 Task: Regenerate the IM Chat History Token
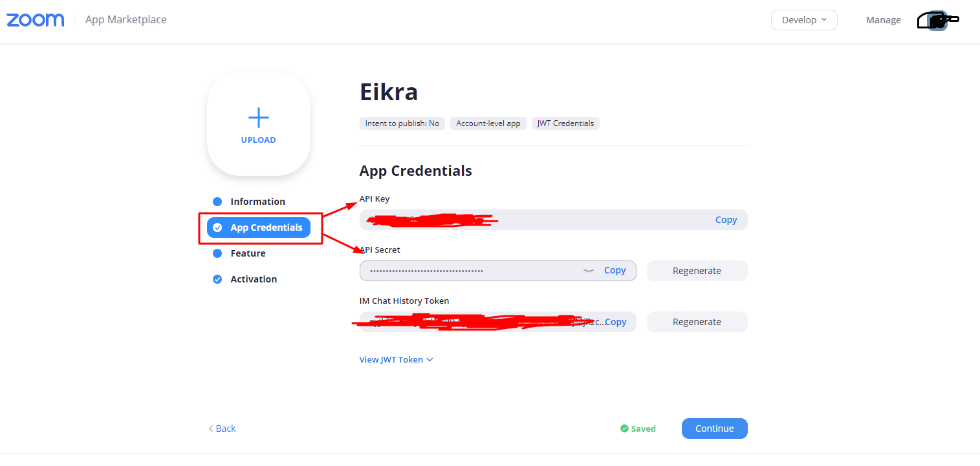coord(697,322)
